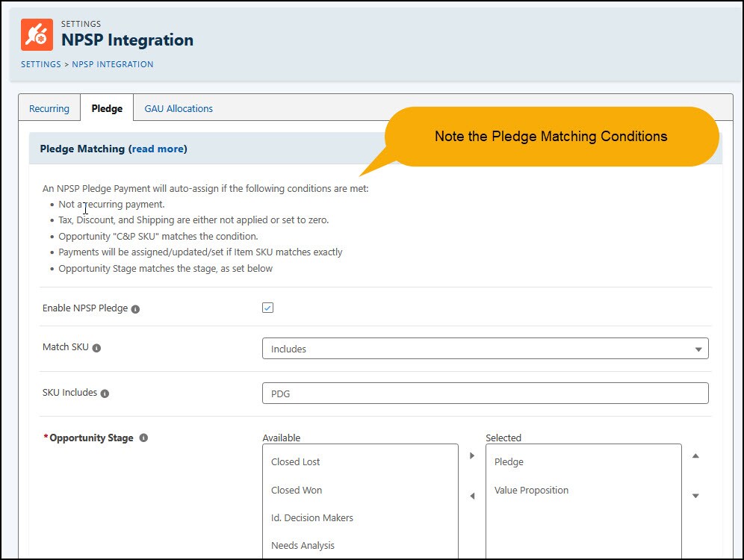Open the GAU Allocations tab
Image resolution: width=744 pixels, height=560 pixels.
click(x=179, y=108)
